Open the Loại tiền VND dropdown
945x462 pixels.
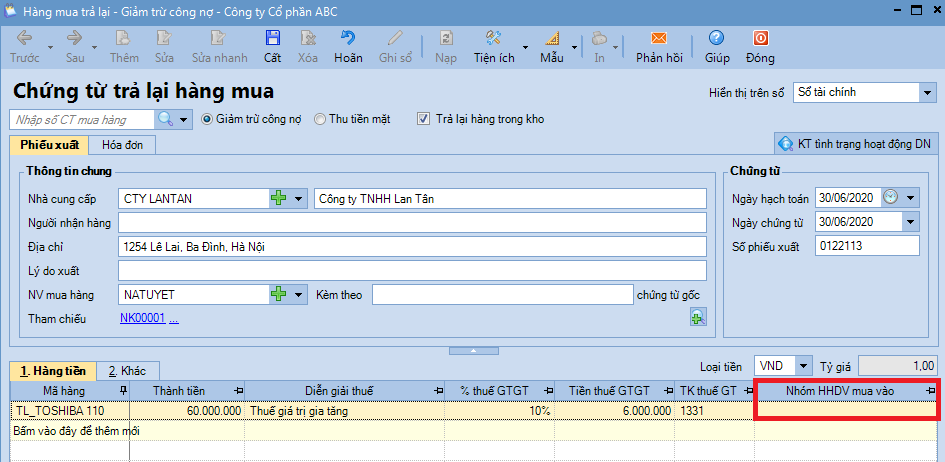click(803, 366)
